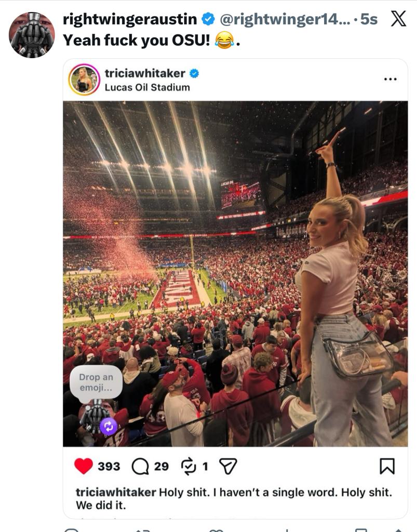Viewport: 417px width, 532px height.
Task: Toggle the bookmark save icon
Action: coord(387,466)
